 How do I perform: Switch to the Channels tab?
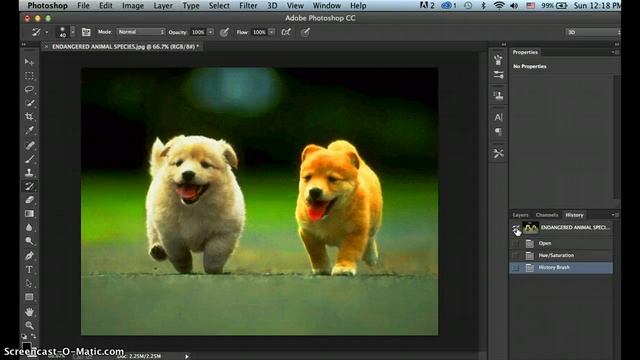click(547, 215)
